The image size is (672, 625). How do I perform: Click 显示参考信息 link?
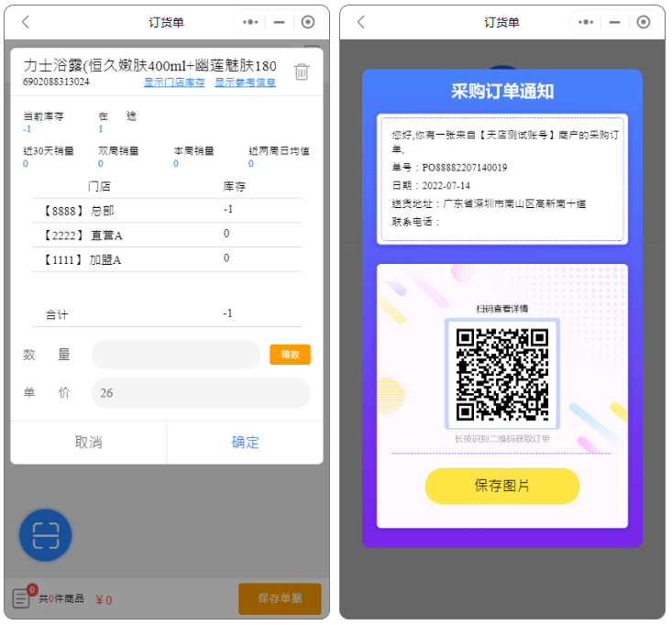click(x=245, y=82)
